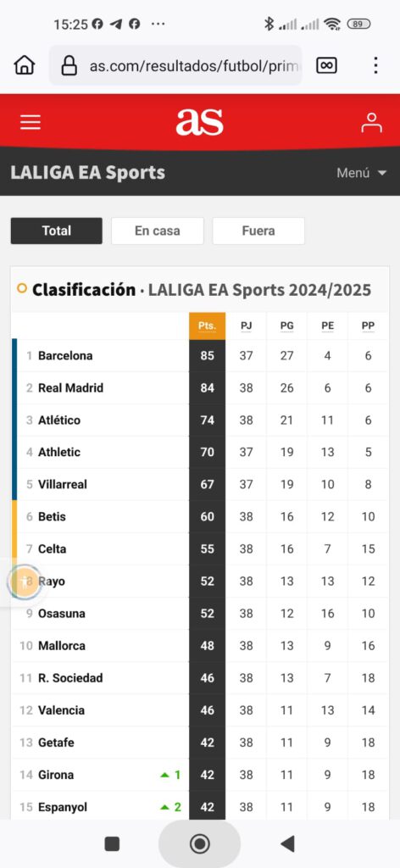Switch to the En casa tab
The width and height of the screenshot is (400, 868).
coord(157,231)
